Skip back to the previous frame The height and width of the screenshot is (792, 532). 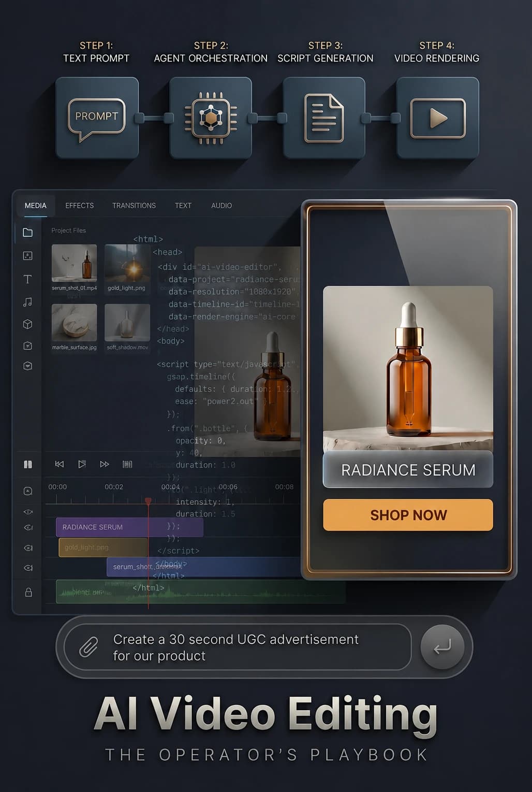click(60, 464)
